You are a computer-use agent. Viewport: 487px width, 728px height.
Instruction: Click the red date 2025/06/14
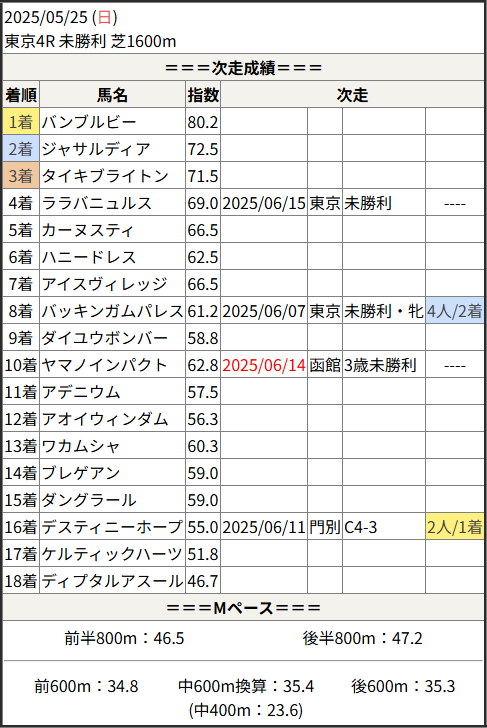coord(264,365)
